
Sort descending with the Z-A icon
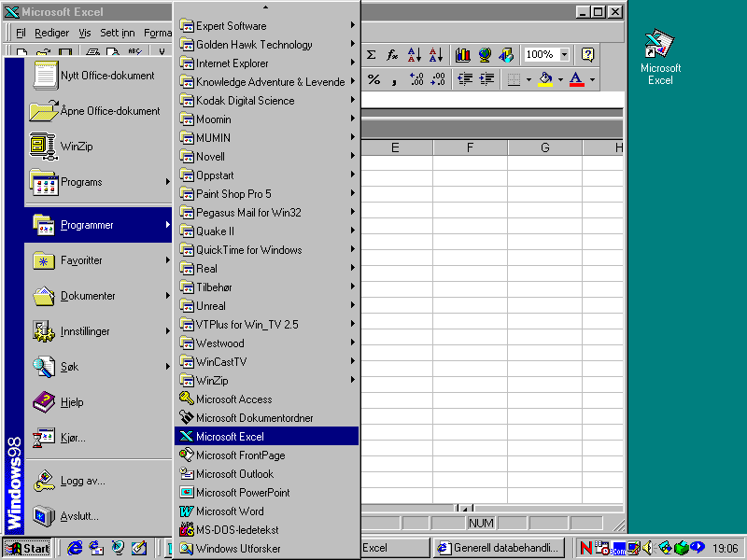[x=436, y=55]
